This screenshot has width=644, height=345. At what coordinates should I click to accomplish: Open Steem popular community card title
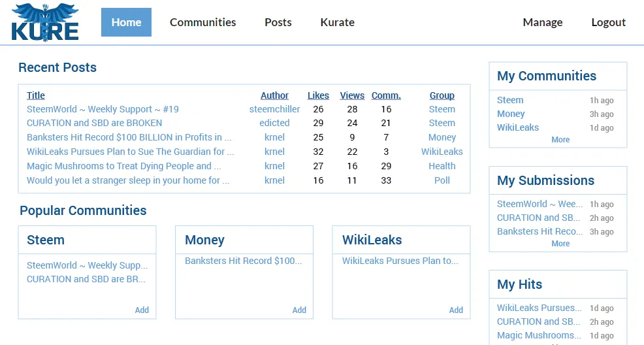pyautogui.click(x=46, y=240)
